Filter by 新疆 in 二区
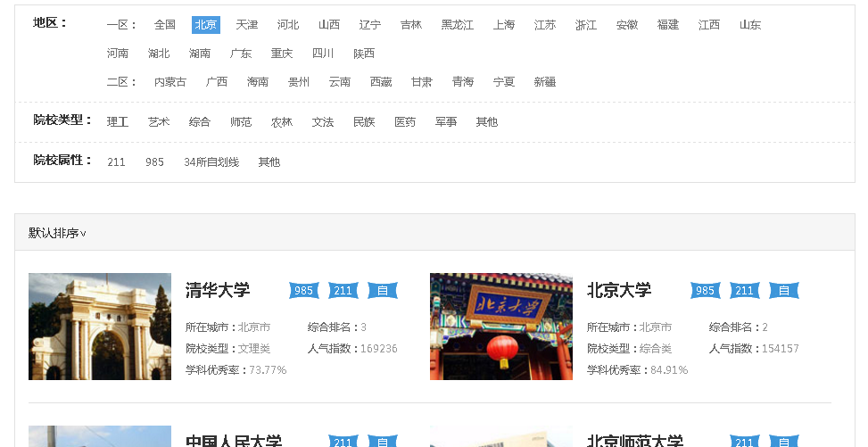Image resolution: width=868 pixels, height=447 pixels. (x=545, y=82)
